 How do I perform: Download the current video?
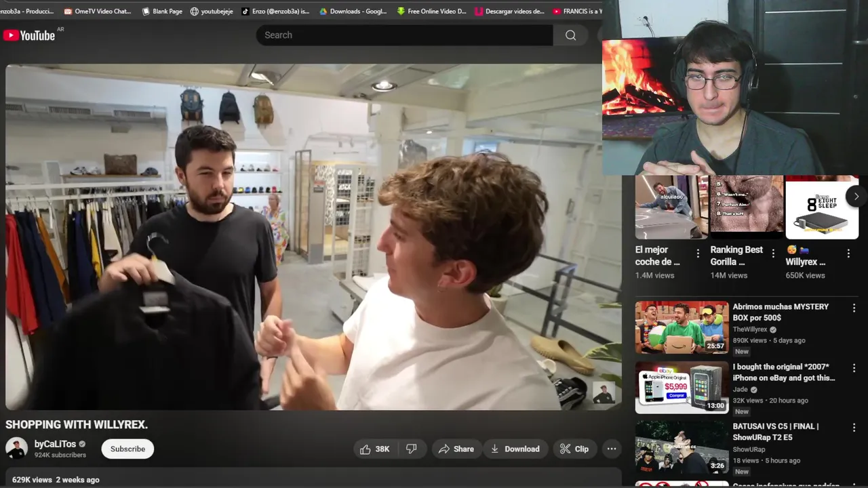click(515, 449)
